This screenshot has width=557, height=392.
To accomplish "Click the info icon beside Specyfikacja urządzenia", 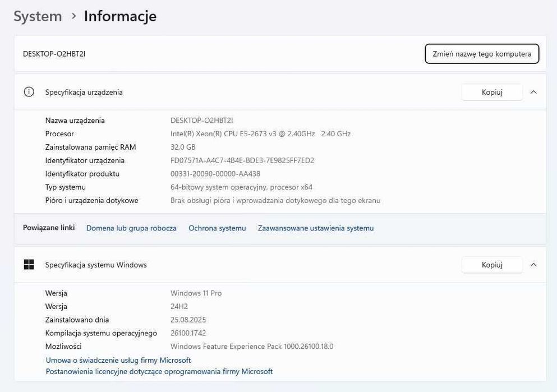I will click(29, 92).
